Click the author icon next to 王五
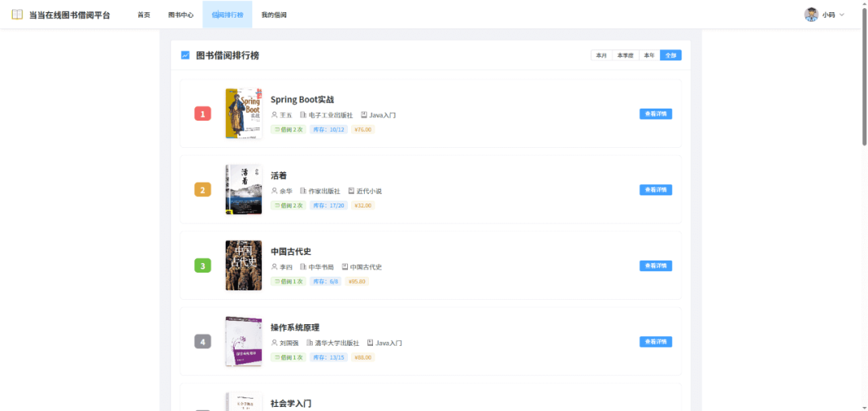868x411 pixels. [274, 115]
